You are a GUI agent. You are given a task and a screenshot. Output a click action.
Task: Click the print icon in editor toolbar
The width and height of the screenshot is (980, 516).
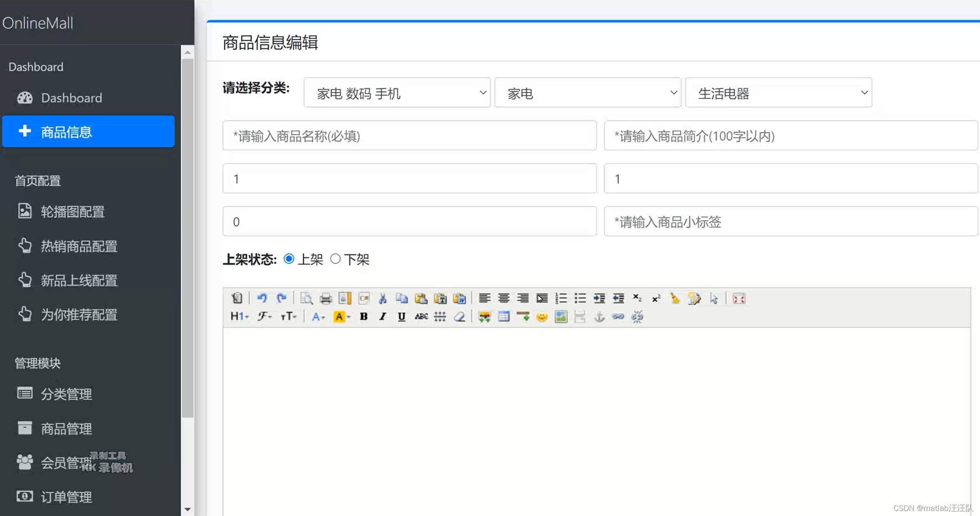(325, 298)
